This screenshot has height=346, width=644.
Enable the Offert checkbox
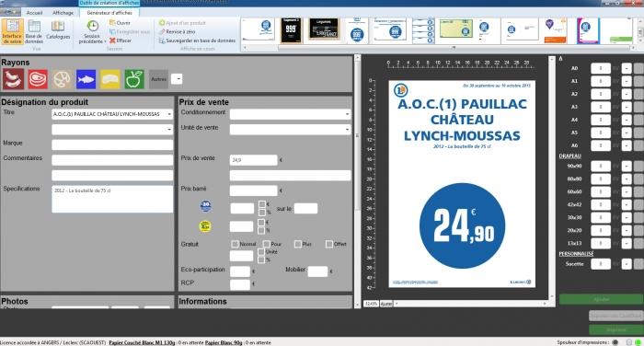pyautogui.click(x=329, y=244)
